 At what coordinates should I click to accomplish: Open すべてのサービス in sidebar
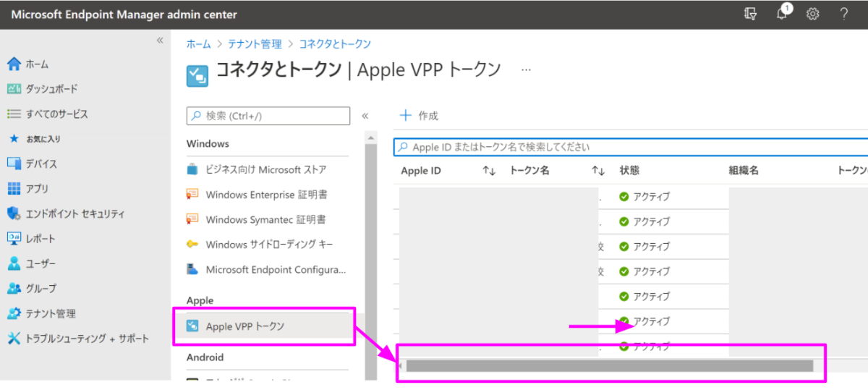click(x=57, y=114)
